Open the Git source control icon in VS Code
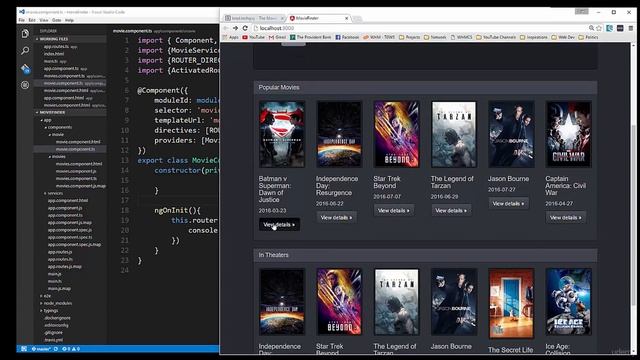 (x=25, y=69)
